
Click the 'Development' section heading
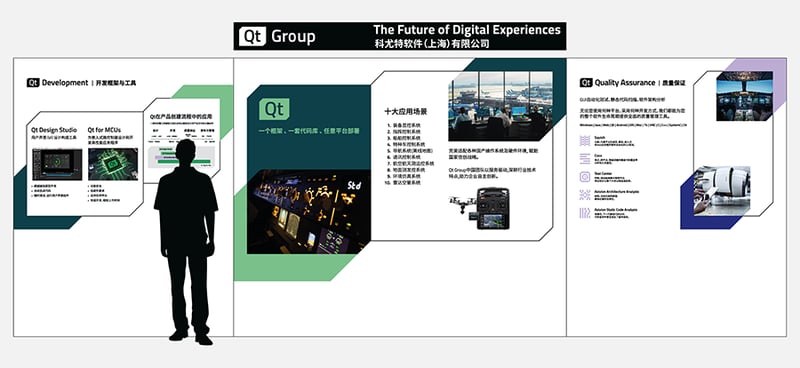point(65,83)
